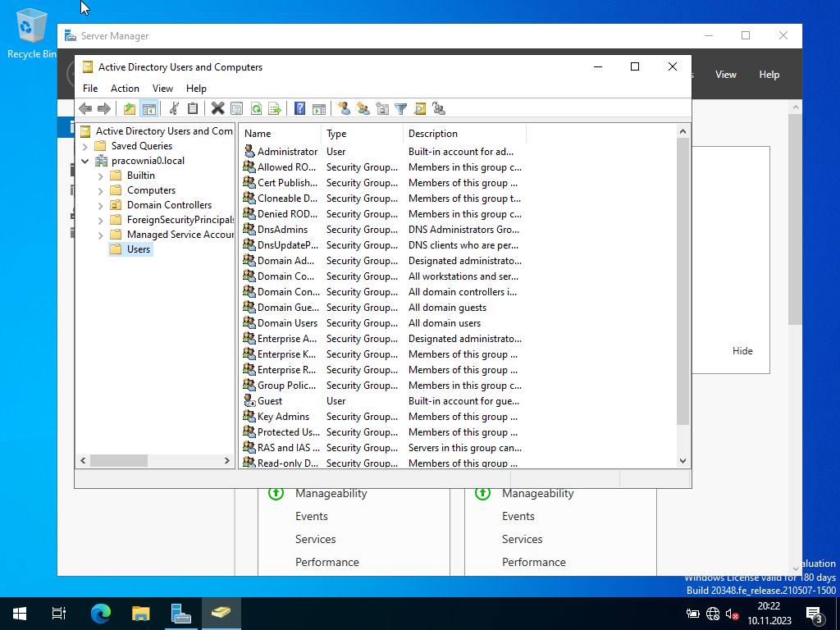The width and height of the screenshot is (840, 630).
Task: Click the list scroll up arrow
Action: (x=682, y=131)
